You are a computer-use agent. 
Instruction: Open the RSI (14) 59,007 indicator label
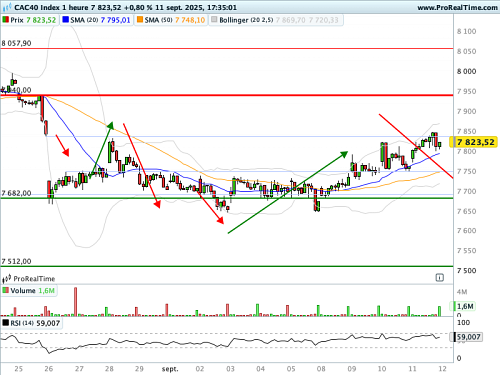32,323
